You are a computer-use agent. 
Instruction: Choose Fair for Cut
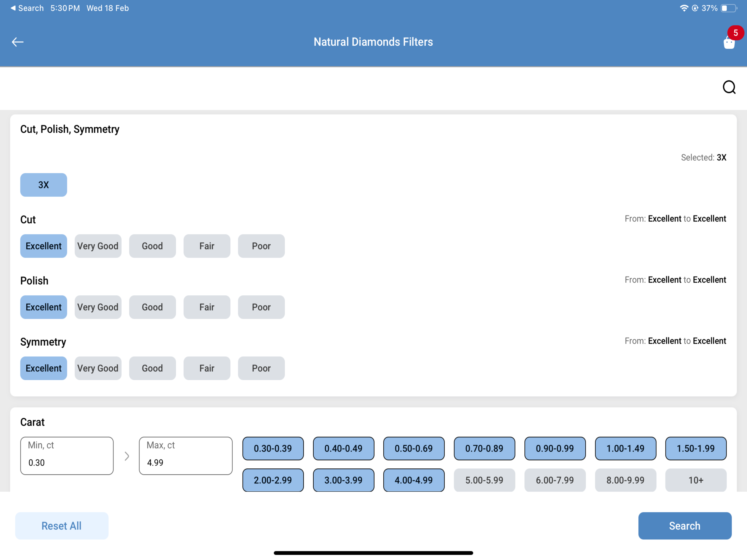pos(207,246)
